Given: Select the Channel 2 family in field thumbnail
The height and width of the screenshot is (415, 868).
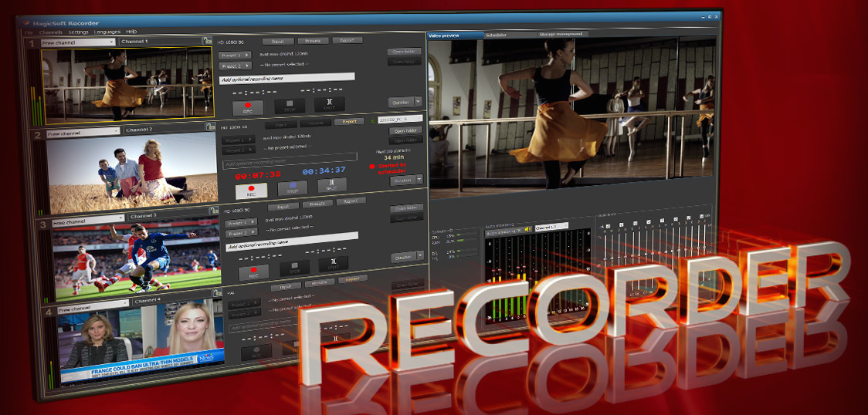Looking at the screenshot, I should pos(132,173).
